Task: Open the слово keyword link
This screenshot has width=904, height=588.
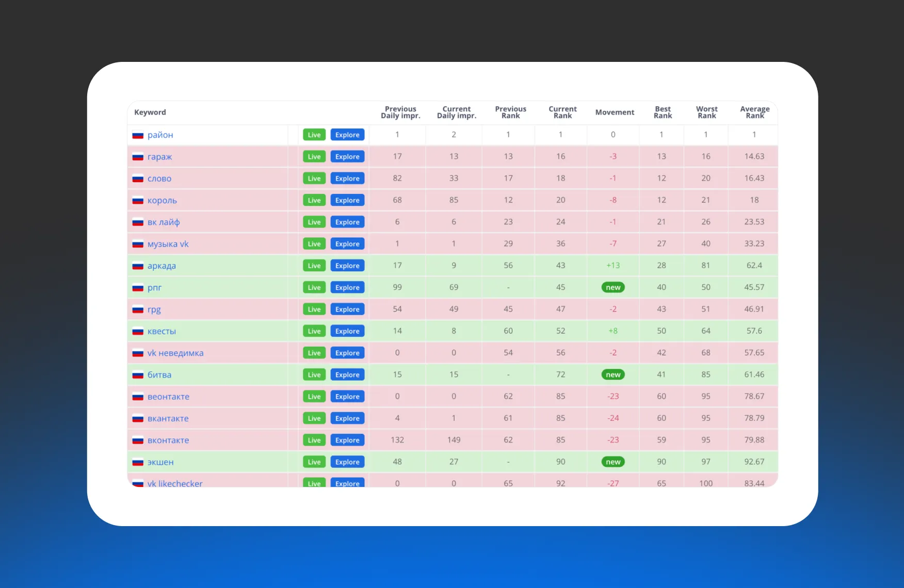Action: (159, 178)
